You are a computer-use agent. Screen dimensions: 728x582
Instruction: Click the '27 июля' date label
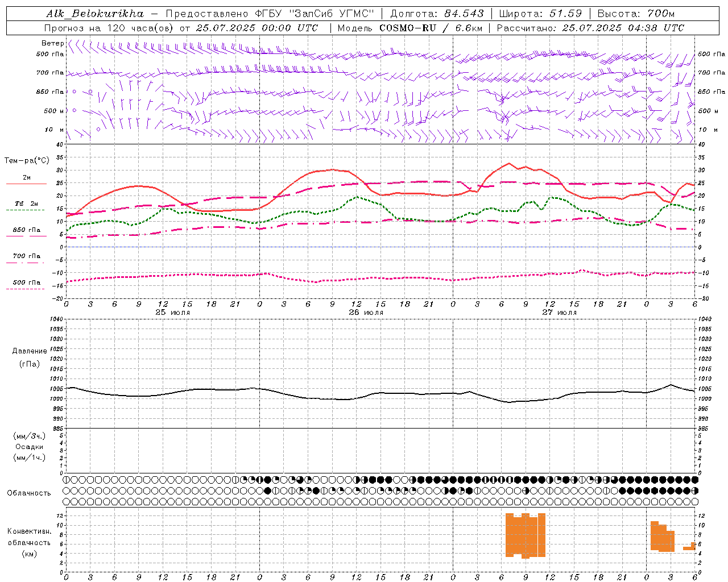pyautogui.click(x=560, y=313)
